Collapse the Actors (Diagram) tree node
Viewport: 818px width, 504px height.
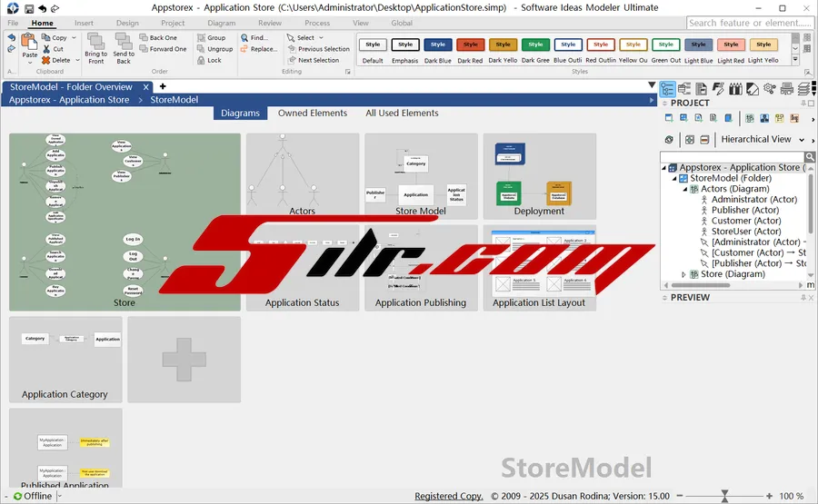[x=685, y=189]
